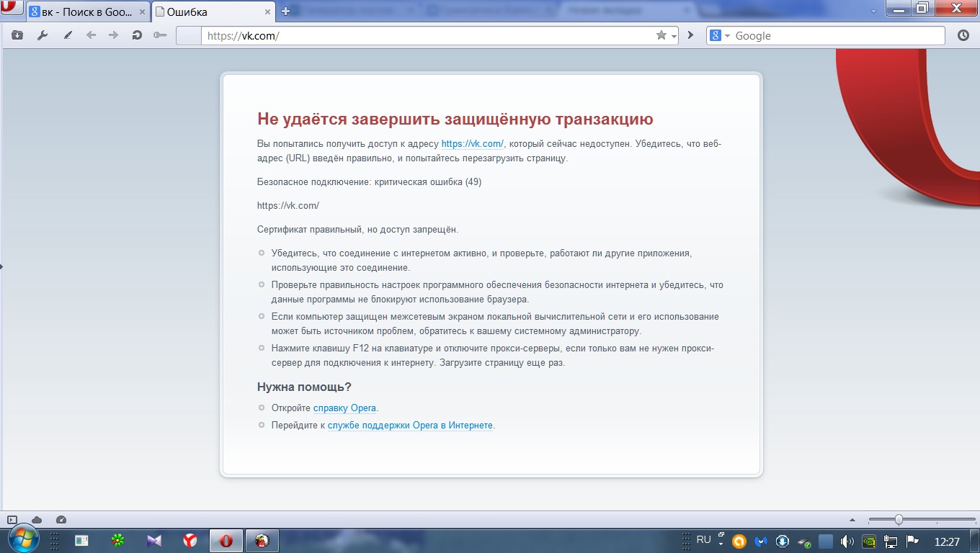Image resolution: width=980 pixels, height=553 pixels.
Task: Click text 'Безопасное подключение: критическая ошибка (49)'
Action: click(369, 182)
